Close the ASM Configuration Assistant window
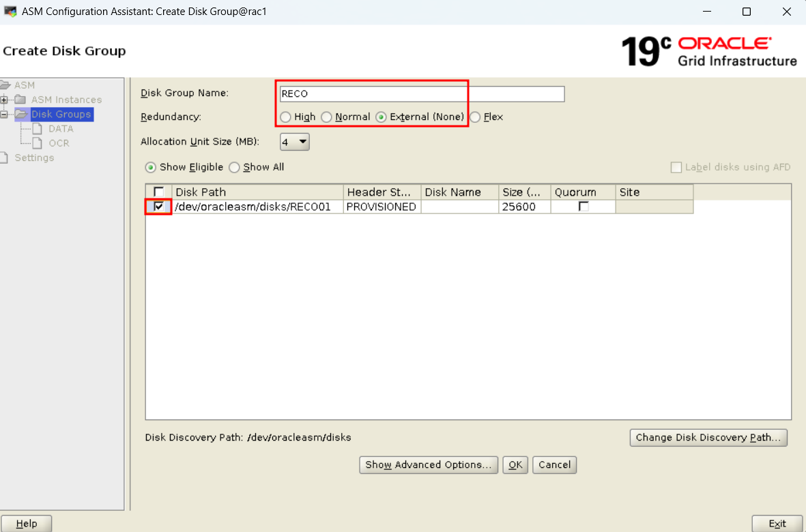Image resolution: width=806 pixels, height=532 pixels. (786, 12)
